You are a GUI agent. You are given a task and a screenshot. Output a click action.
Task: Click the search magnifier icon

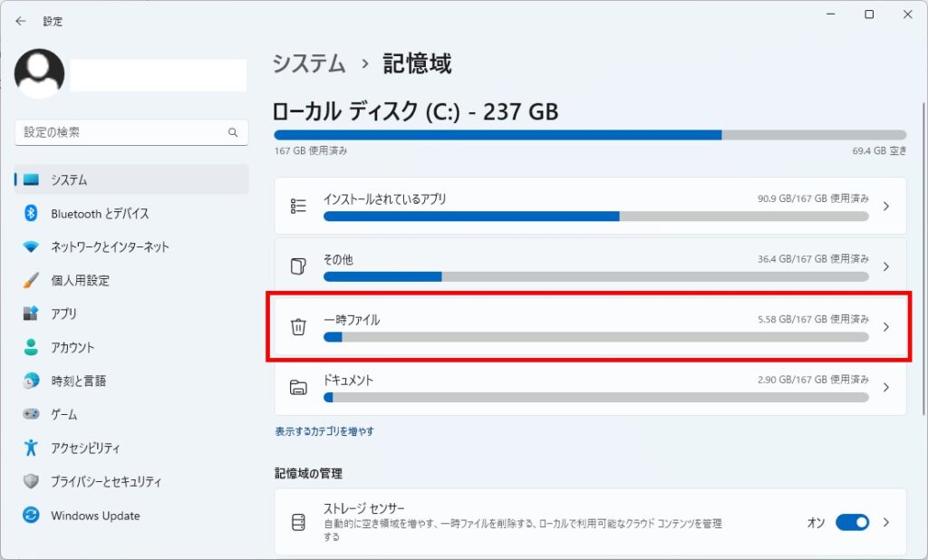pyautogui.click(x=232, y=132)
